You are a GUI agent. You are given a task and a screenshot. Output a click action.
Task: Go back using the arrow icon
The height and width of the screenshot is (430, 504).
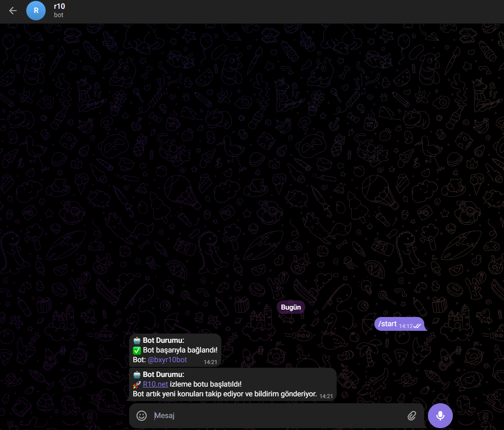coord(13,11)
